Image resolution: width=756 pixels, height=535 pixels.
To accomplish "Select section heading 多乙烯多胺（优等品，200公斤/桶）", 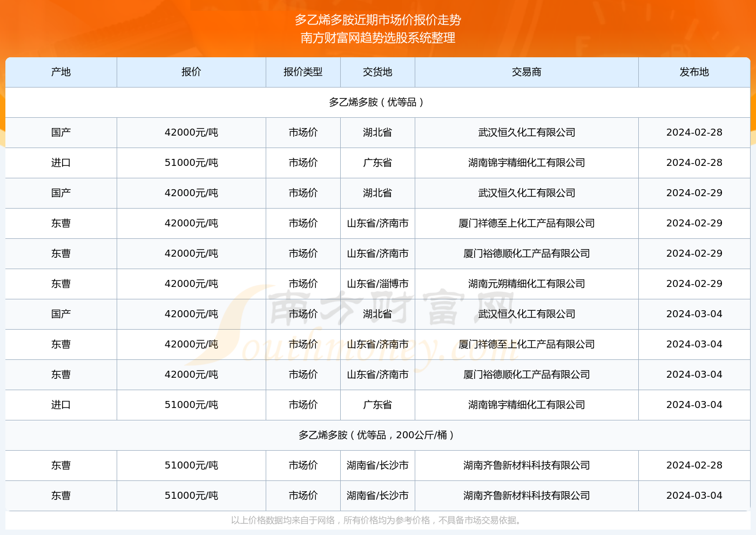I will (377, 435).
